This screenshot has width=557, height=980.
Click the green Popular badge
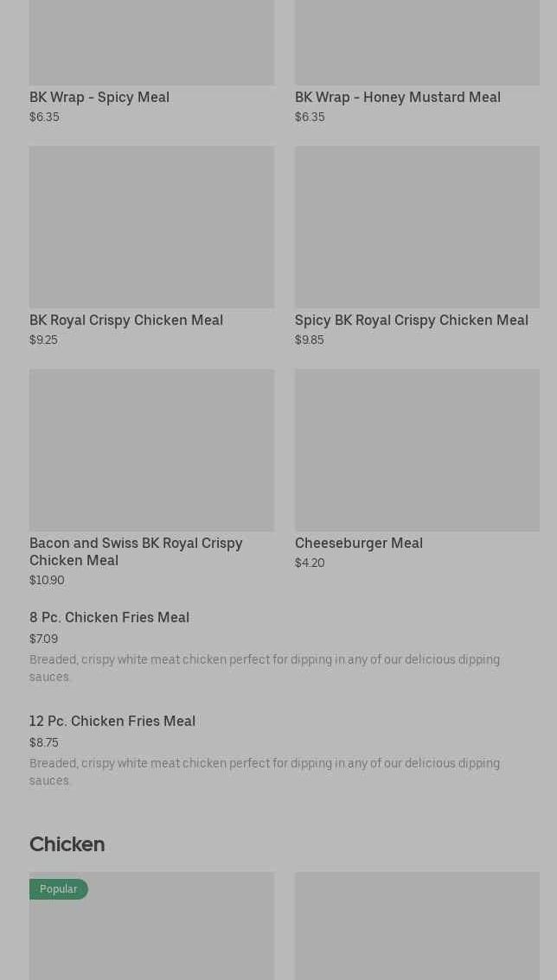point(58,889)
